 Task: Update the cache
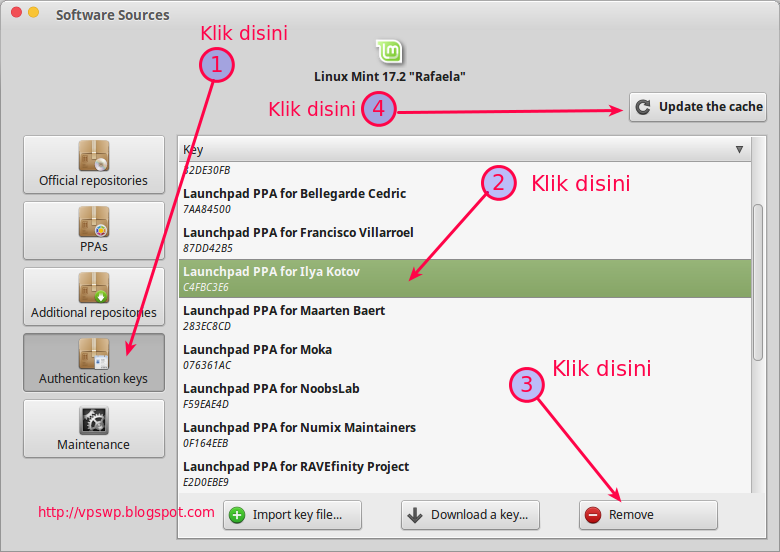click(x=697, y=107)
